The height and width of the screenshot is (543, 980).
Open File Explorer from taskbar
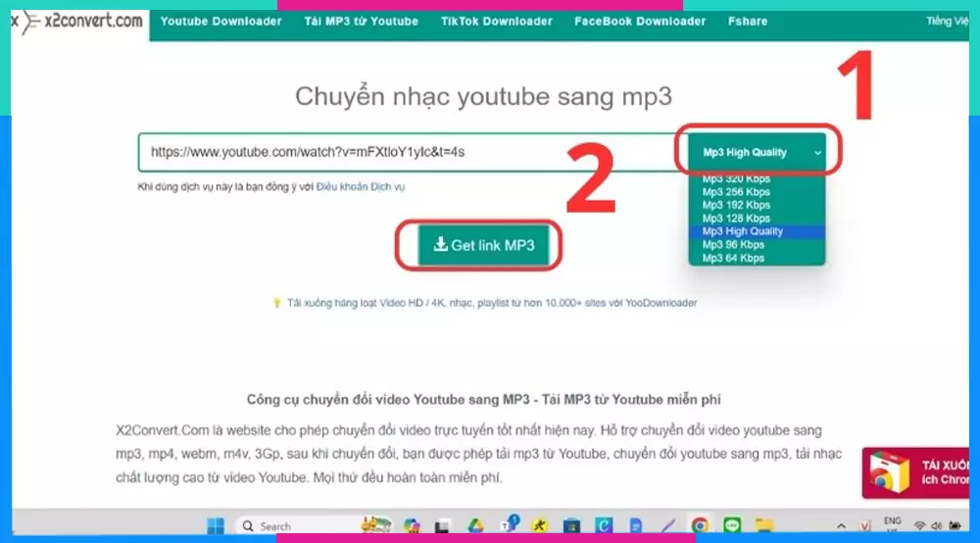(x=763, y=526)
